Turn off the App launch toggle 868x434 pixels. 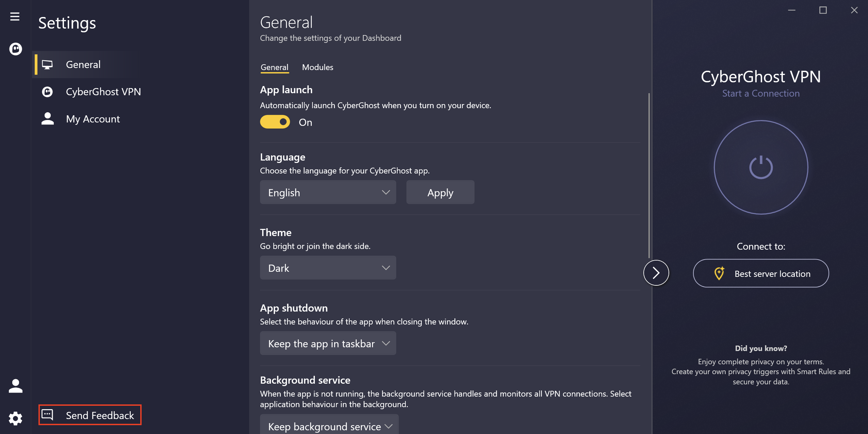[x=275, y=122]
